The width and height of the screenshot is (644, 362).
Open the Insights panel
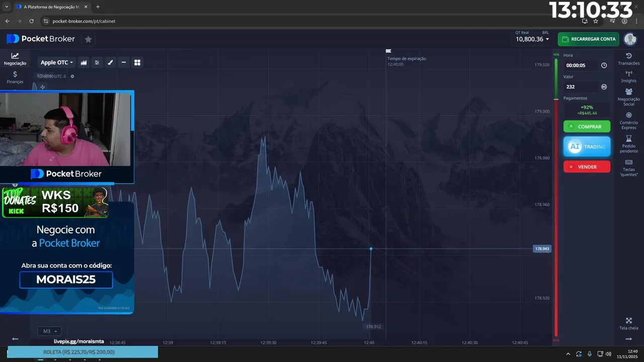(628, 76)
